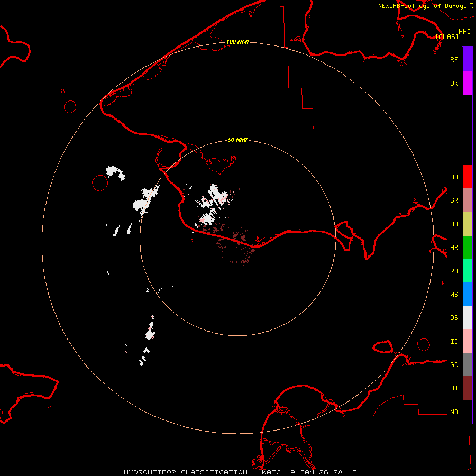Screen dimensions: 476x476
Task: Click the pink IC legend swatch
Action: (467, 341)
